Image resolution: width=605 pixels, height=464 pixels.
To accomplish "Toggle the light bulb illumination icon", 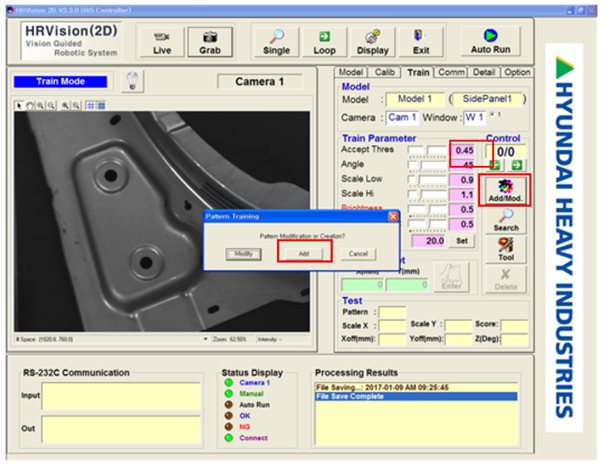I will [x=132, y=81].
